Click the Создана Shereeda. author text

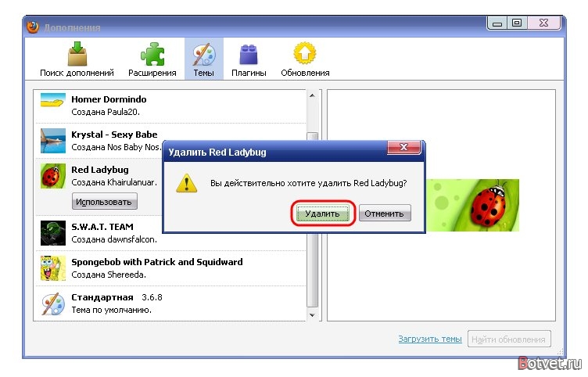click(109, 275)
